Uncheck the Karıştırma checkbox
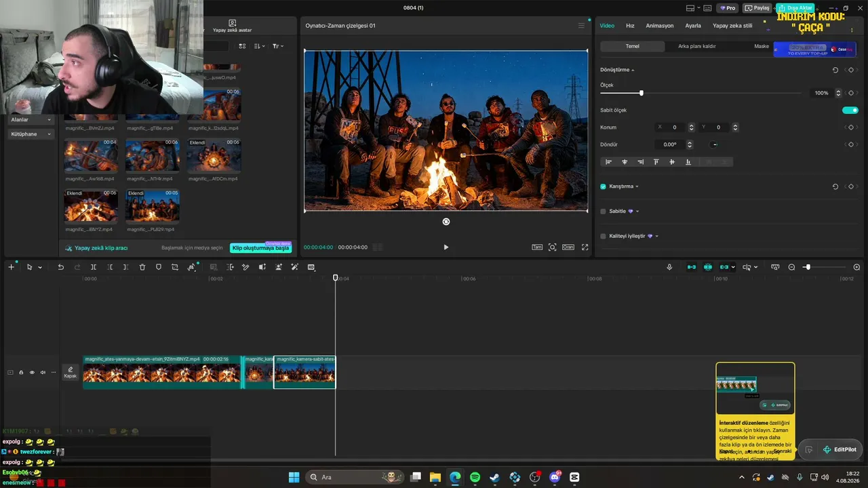The width and height of the screenshot is (868, 488). coord(603,186)
